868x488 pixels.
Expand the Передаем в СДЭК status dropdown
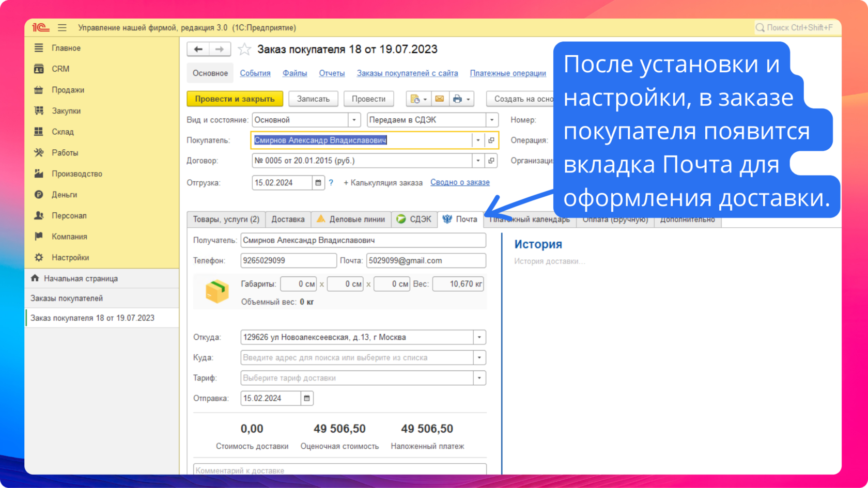pos(492,120)
